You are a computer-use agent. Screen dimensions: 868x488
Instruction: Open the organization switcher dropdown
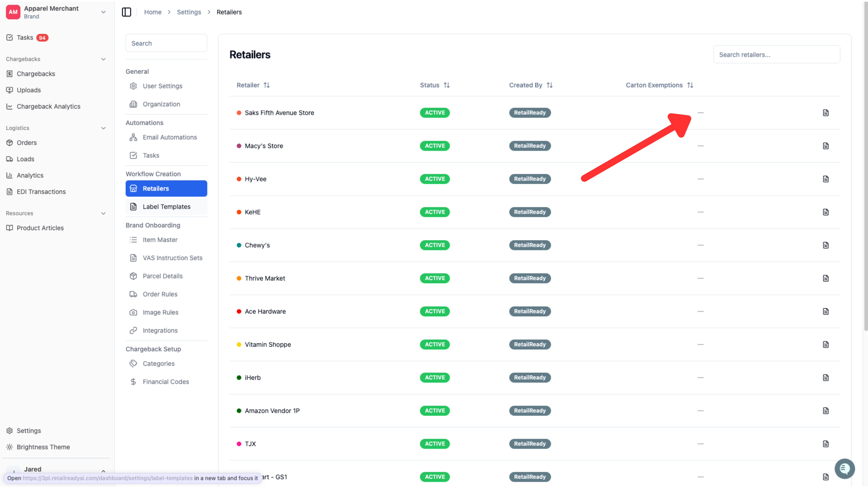coord(103,12)
